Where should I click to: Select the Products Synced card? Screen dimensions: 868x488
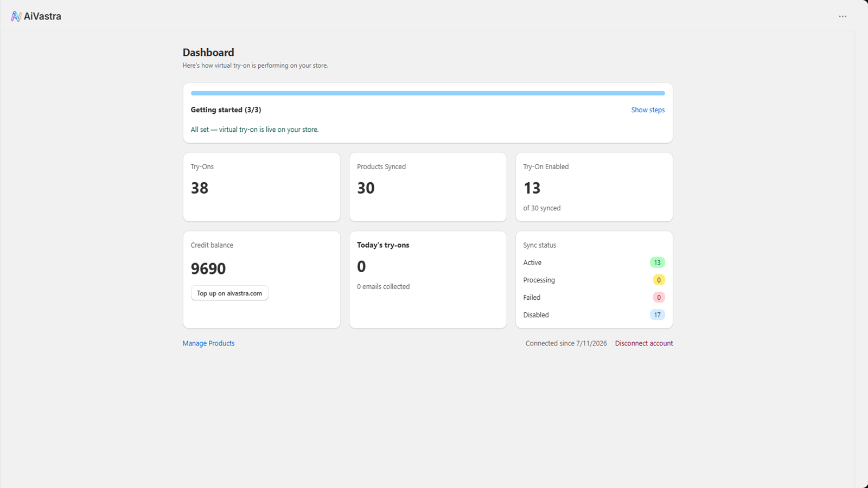(427, 187)
